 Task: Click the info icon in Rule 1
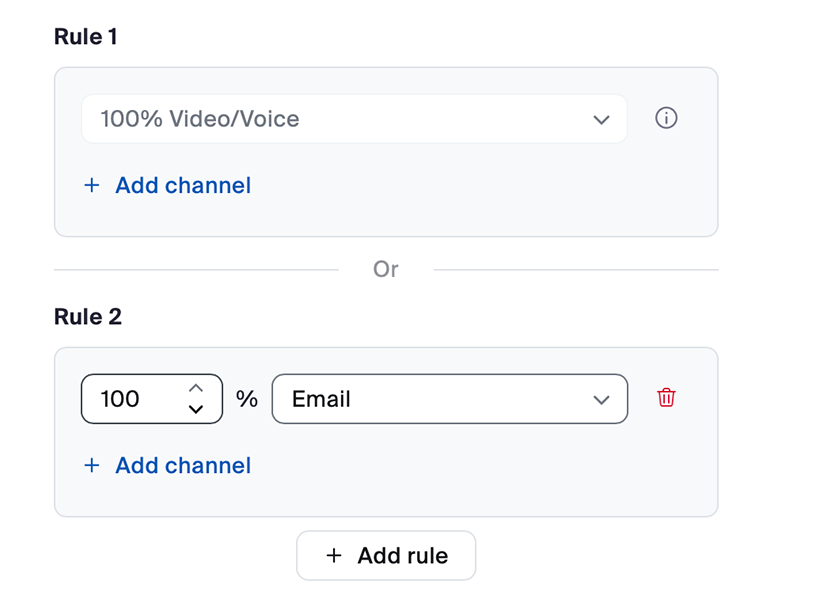click(666, 119)
